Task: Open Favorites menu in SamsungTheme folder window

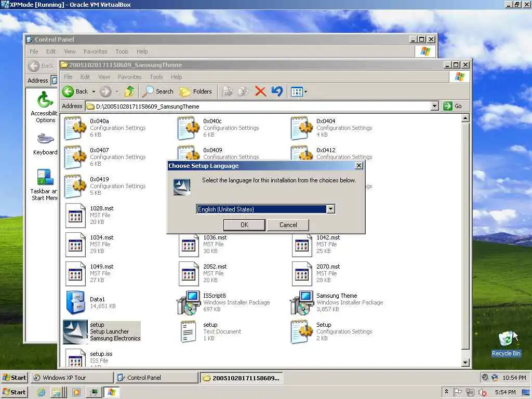Action: point(129,77)
